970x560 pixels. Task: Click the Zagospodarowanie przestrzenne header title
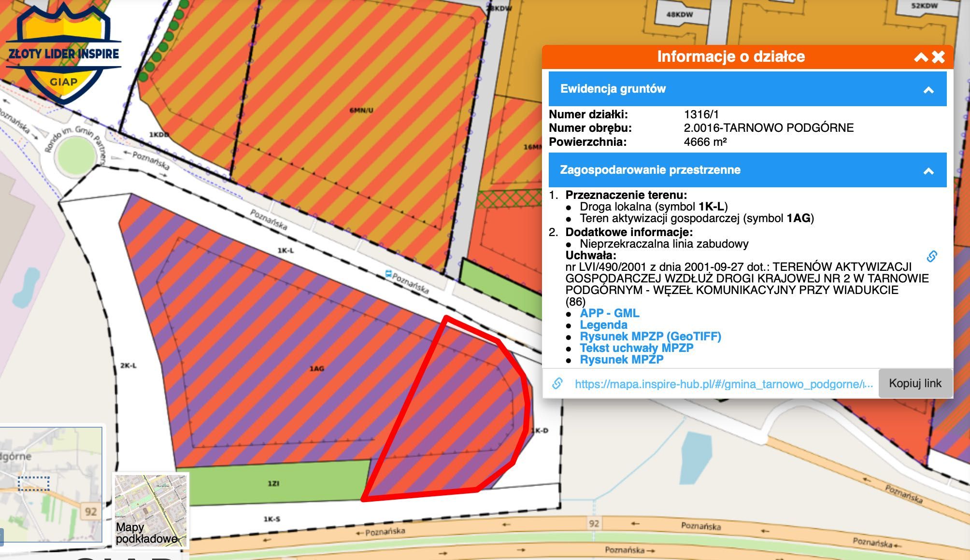[650, 170]
